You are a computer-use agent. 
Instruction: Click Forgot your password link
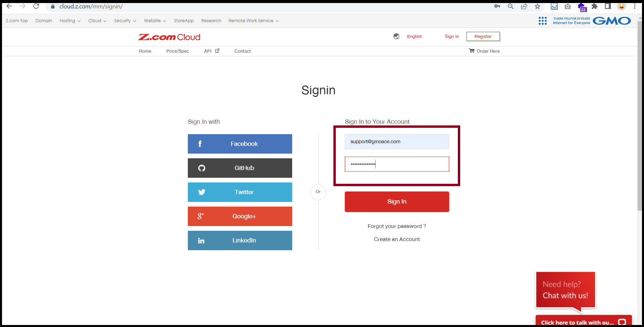[x=397, y=226]
